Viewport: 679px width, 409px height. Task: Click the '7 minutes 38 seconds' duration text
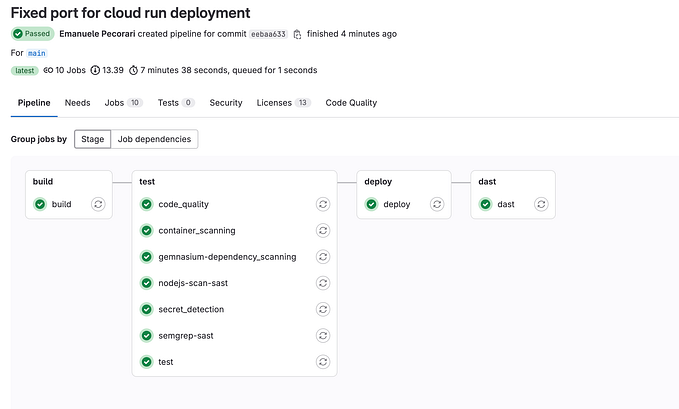click(x=184, y=70)
